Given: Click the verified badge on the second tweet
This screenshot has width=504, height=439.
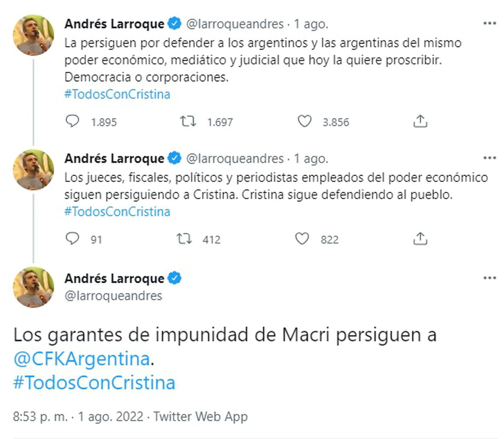Looking at the screenshot, I should [174, 158].
